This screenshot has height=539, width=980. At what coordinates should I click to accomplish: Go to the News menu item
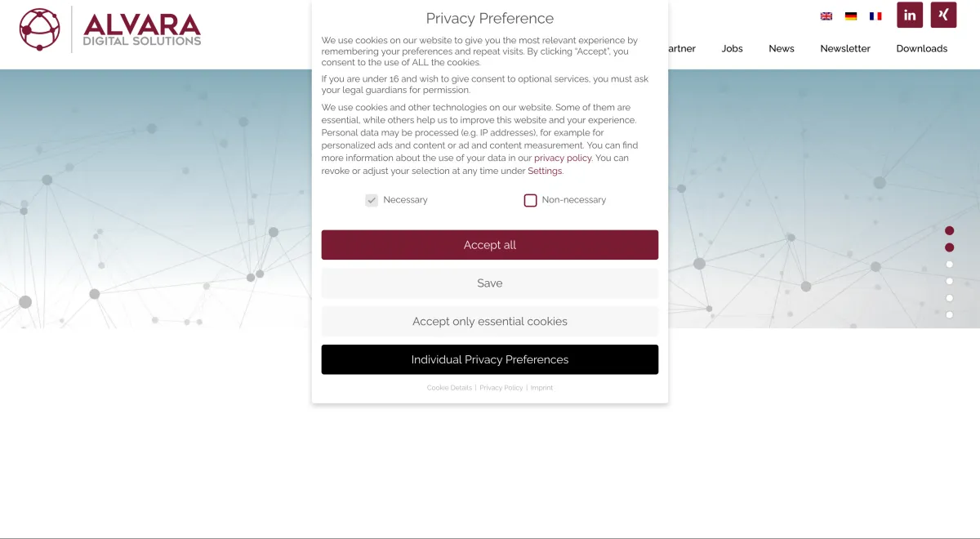pos(782,49)
